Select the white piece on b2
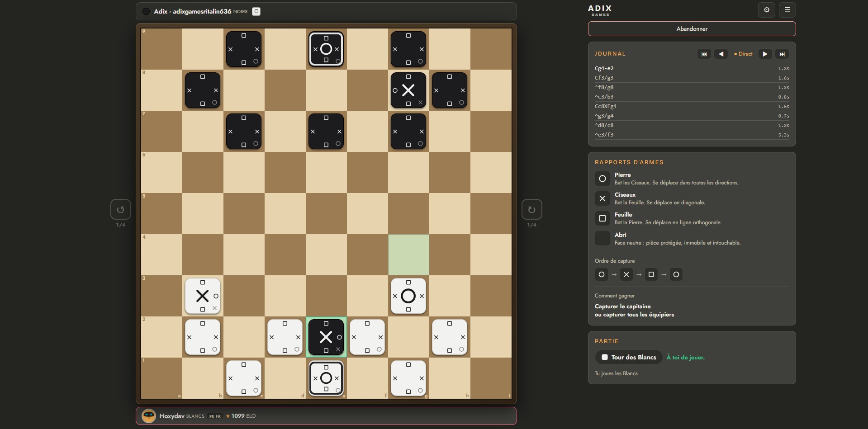The width and height of the screenshot is (868, 429). point(203,337)
